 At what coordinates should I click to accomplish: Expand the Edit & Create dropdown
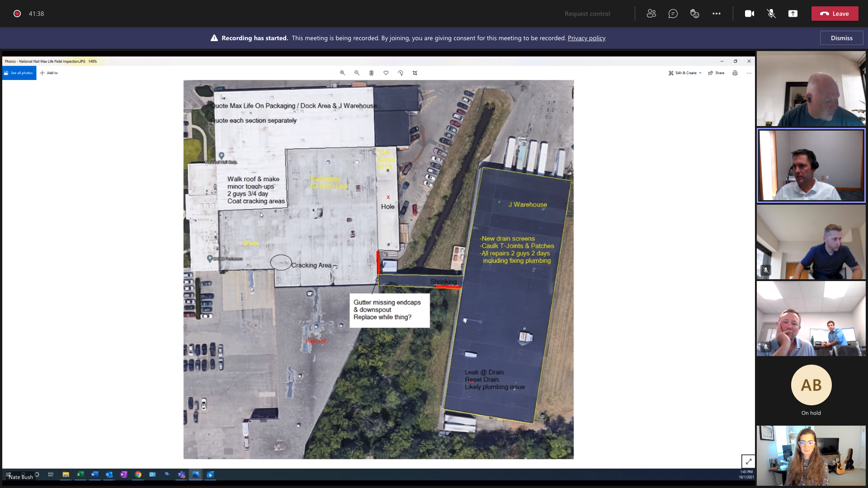[685, 73]
